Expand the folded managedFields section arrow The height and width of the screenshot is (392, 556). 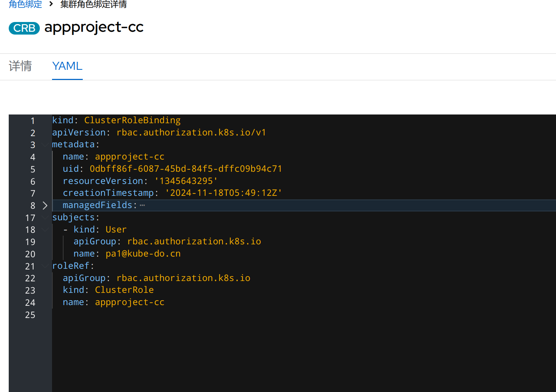tap(45, 205)
